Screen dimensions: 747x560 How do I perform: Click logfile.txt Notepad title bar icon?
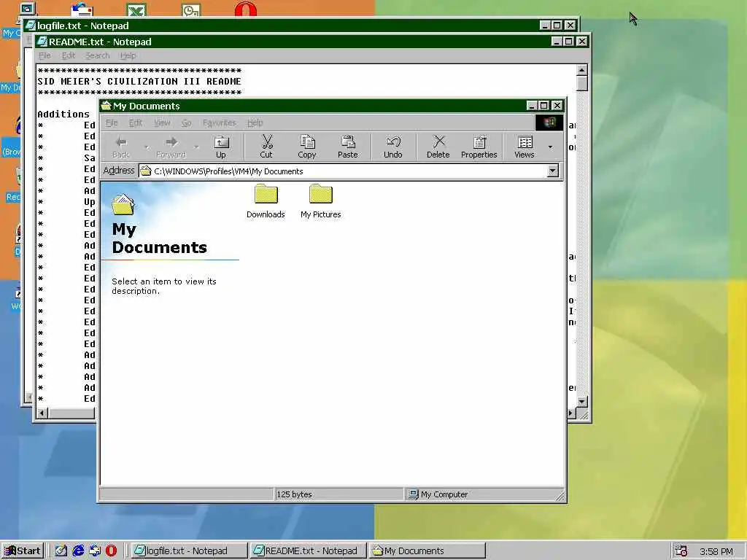31,26
